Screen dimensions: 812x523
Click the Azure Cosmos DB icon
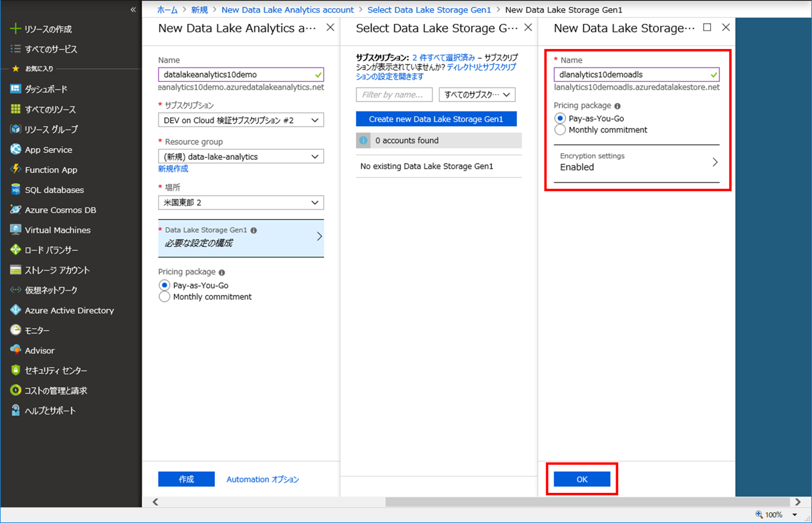(16, 210)
